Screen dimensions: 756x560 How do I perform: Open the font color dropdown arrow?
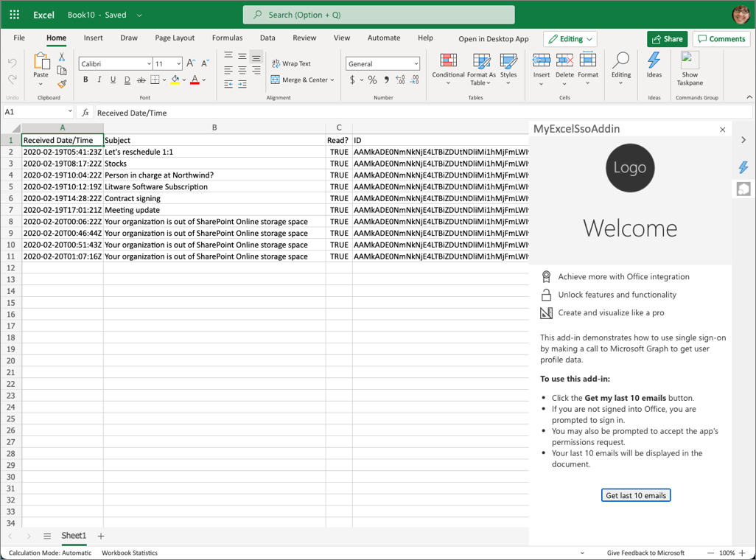point(204,80)
